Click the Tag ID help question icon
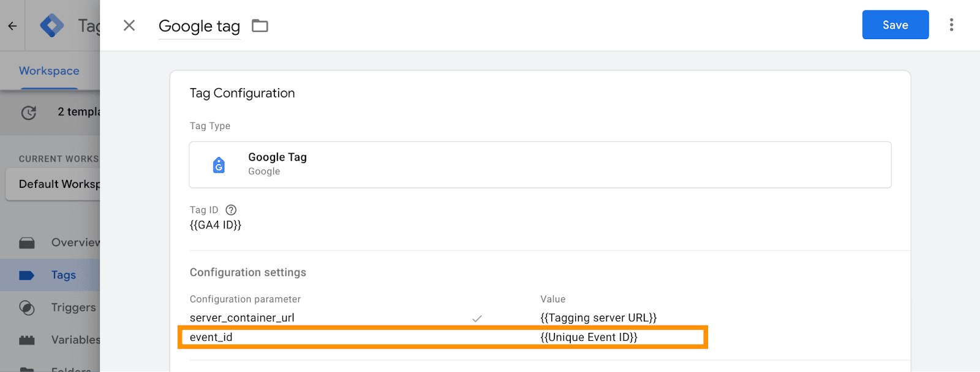980x372 pixels. click(231, 210)
